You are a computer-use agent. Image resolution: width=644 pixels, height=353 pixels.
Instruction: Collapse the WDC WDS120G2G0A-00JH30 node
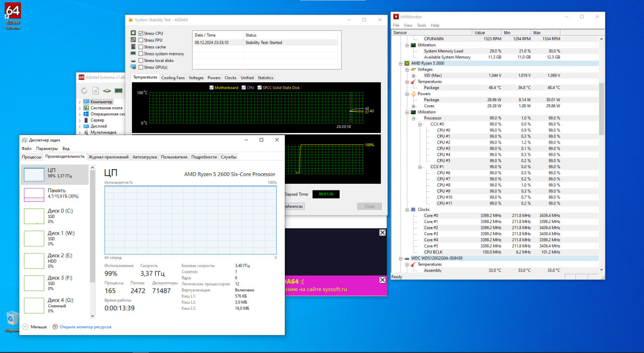coord(400,258)
